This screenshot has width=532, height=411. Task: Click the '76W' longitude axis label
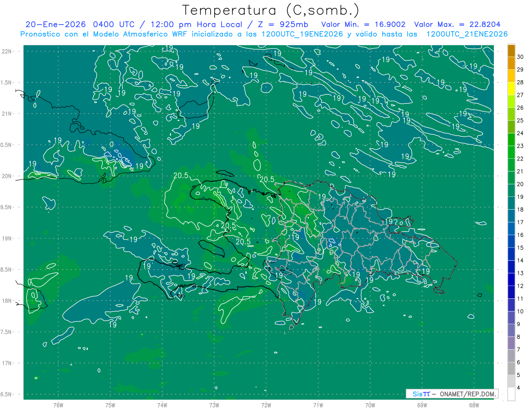pos(58,404)
